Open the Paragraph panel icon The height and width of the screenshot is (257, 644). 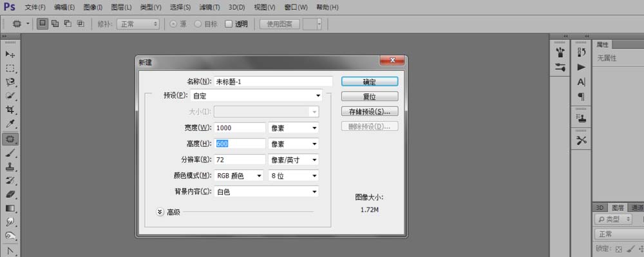click(581, 97)
